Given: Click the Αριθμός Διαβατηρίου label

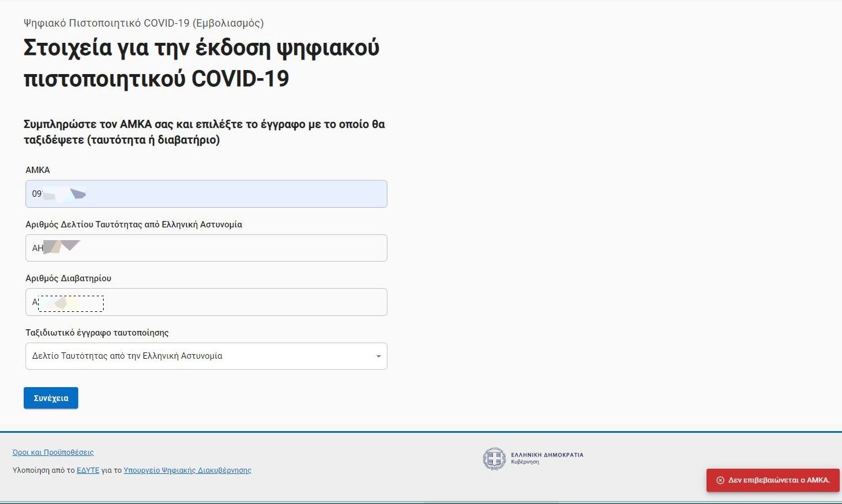Looking at the screenshot, I should [x=68, y=278].
